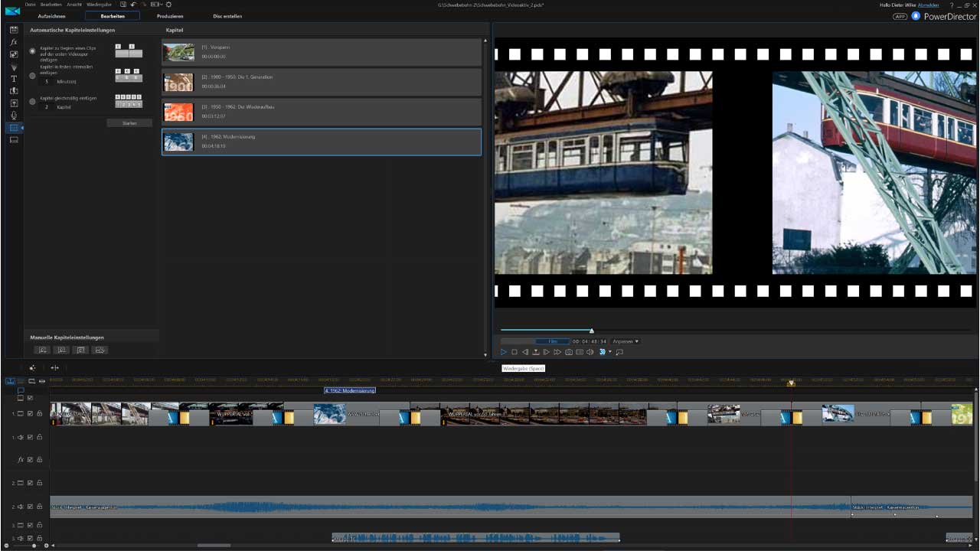This screenshot has width=980, height=551.
Task: Open the 'Ansicht' menu
Action: [x=74, y=5]
